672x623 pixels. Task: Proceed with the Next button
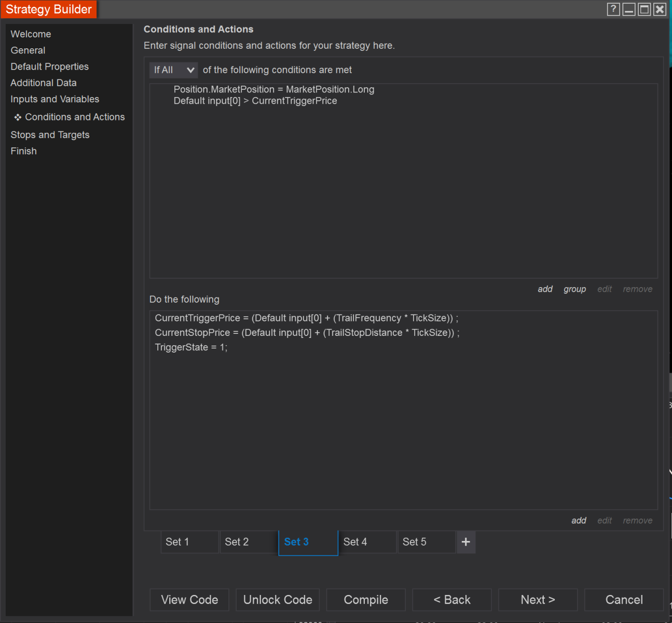(x=538, y=600)
